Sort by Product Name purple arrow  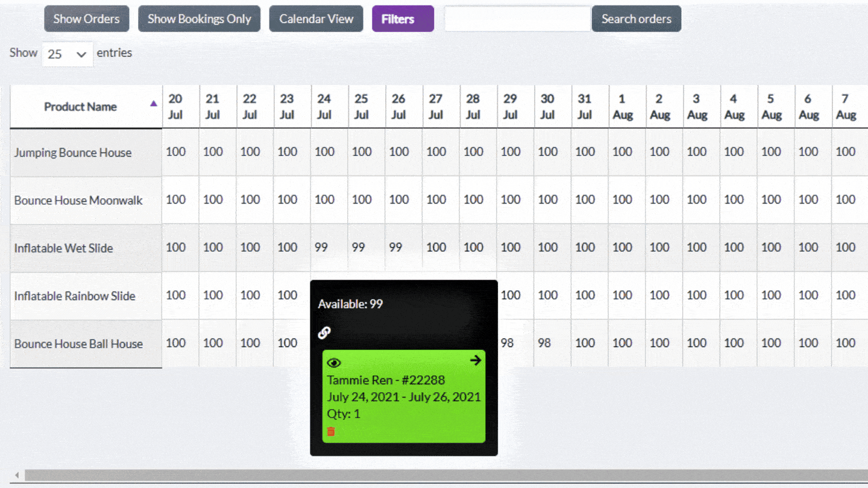(154, 104)
